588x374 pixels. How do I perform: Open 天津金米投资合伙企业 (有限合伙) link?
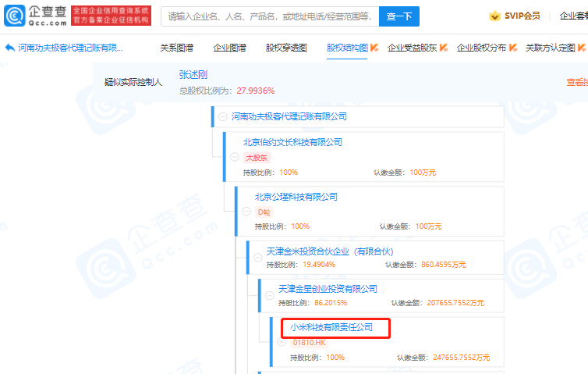(330, 251)
